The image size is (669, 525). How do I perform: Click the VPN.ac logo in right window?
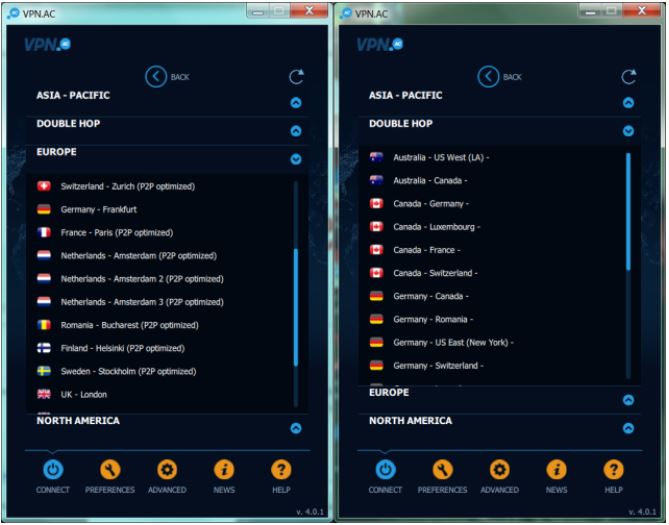coord(380,44)
